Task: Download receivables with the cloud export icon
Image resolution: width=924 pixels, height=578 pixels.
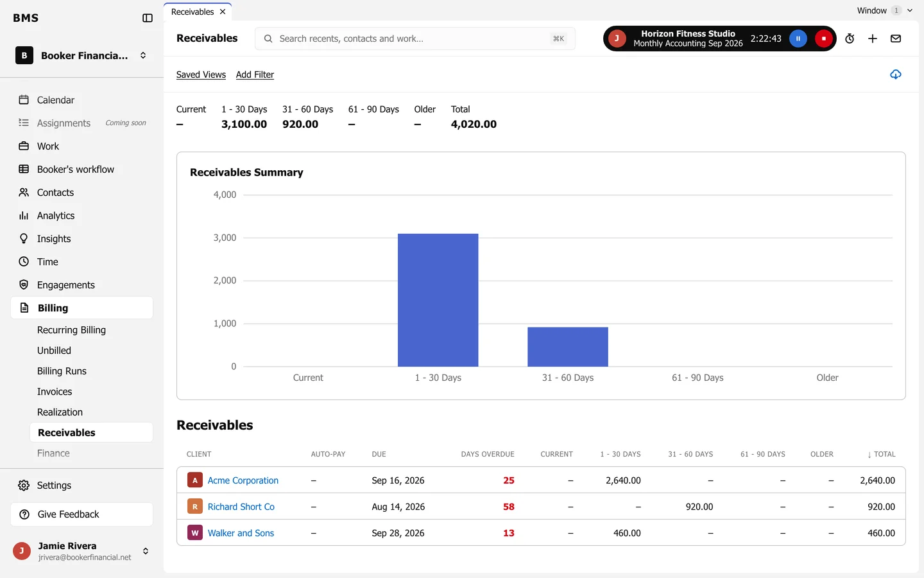Action: [896, 74]
